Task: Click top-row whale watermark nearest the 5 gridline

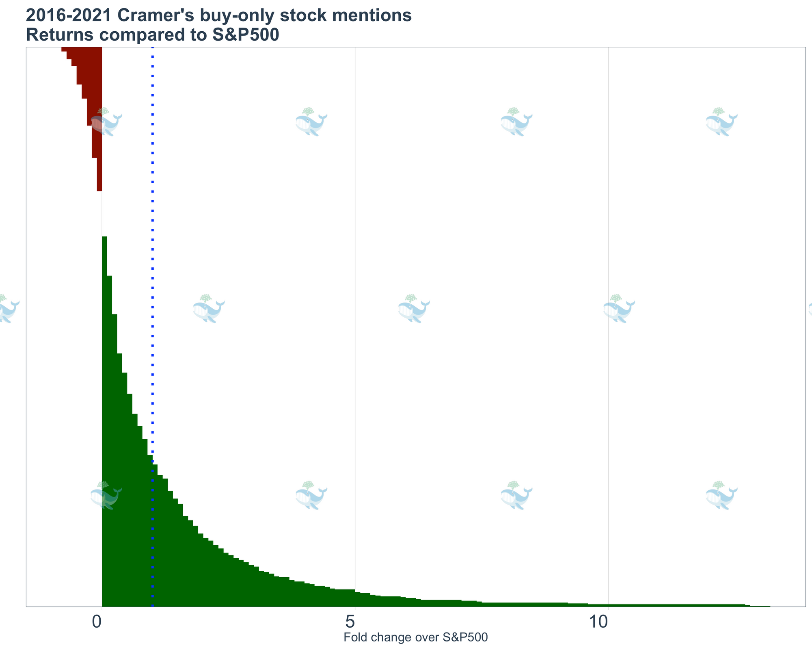Action: coord(311,121)
